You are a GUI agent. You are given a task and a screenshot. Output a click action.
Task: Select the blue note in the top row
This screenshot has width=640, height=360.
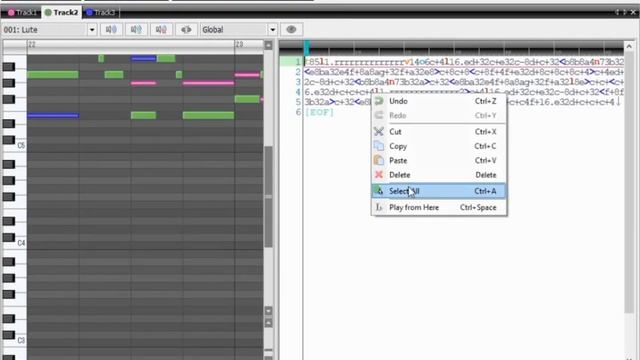pos(143,58)
